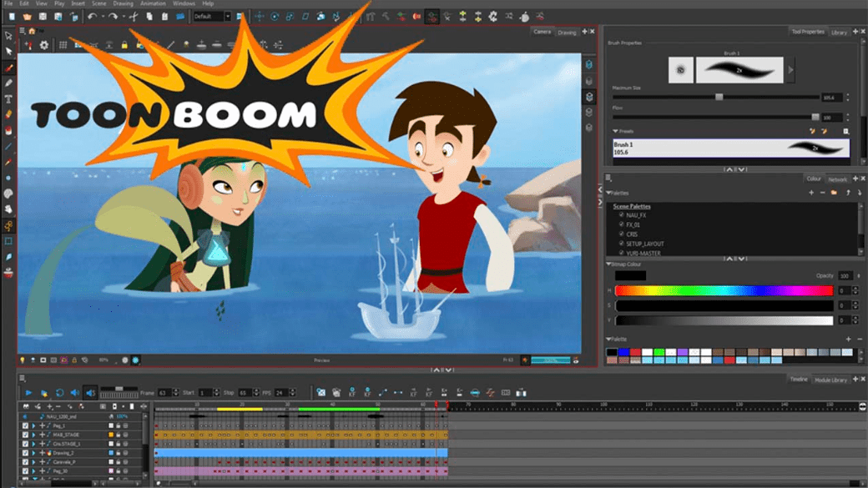Switch to the Library tab
The width and height of the screenshot is (868, 488).
click(839, 33)
